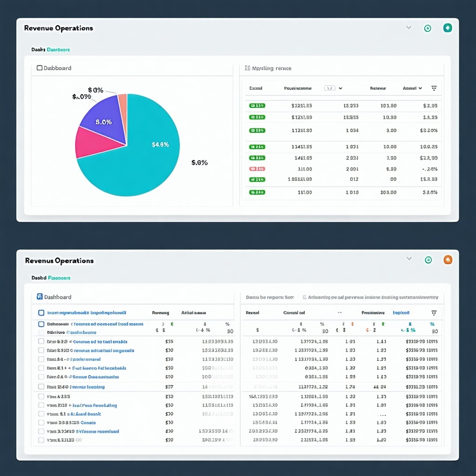Click the chart icon beside the top-right table title

pyautogui.click(x=247, y=68)
